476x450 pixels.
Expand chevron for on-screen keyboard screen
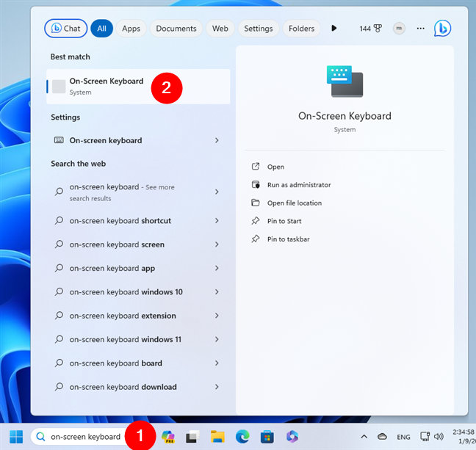pos(217,244)
